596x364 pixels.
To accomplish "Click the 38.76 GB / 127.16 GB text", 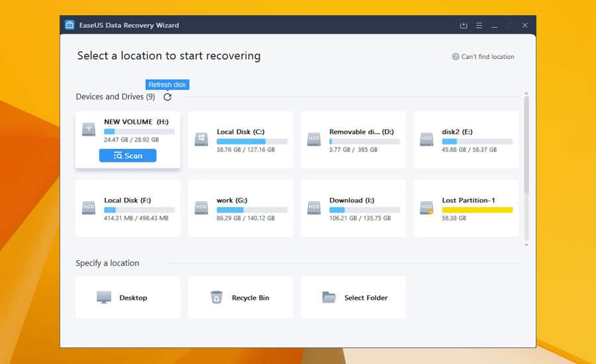I will click(246, 150).
